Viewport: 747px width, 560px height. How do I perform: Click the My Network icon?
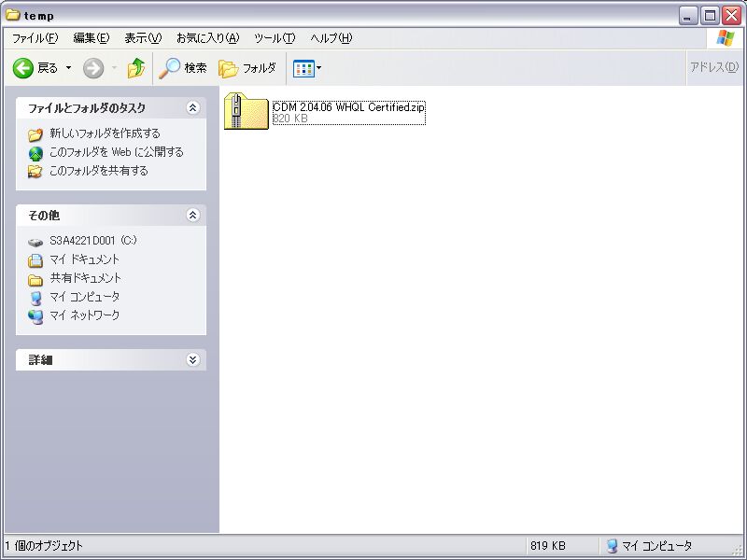[35, 316]
